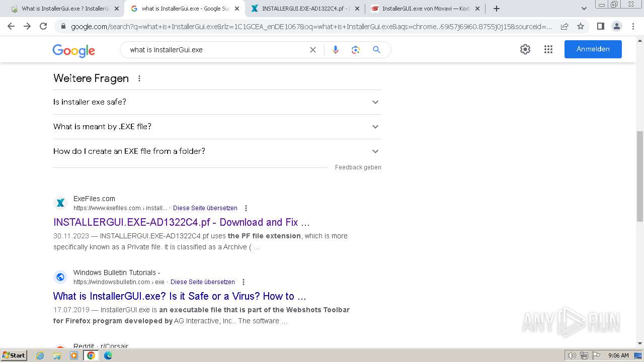Open the Google apps grid
Screen dimensions: 644x362
tap(548, 49)
